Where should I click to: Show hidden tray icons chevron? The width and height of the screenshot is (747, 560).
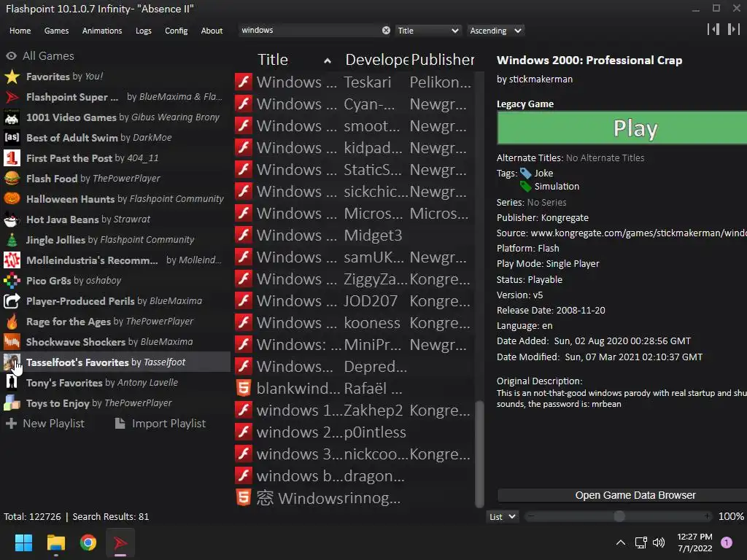pyautogui.click(x=621, y=542)
